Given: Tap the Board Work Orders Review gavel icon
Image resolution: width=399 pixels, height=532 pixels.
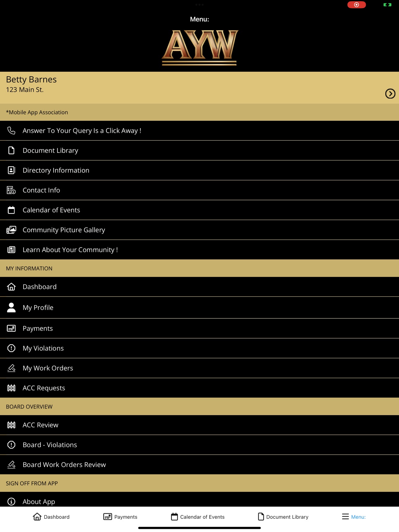Looking at the screenshot, I should (x=11, y=464).
